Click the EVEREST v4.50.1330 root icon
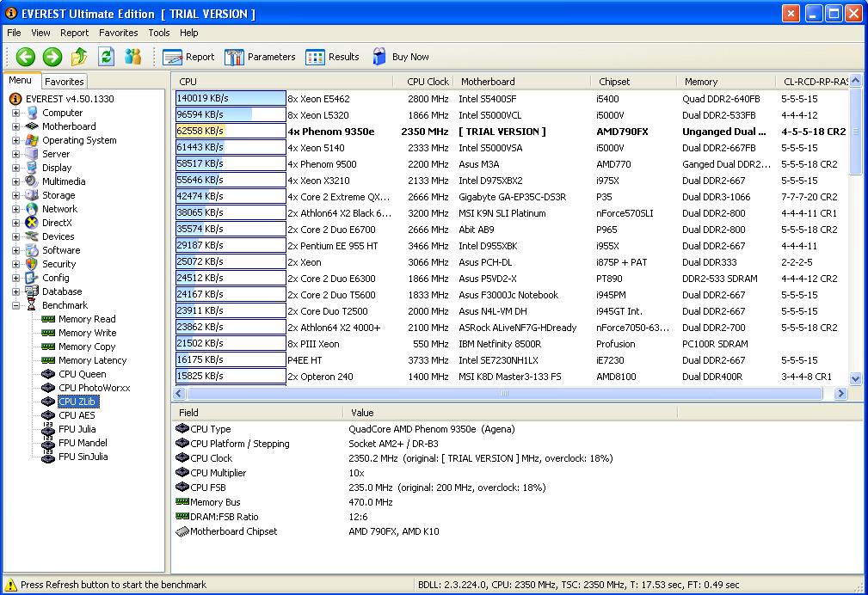Image resolution: width=868 pixels, height=595 pixels. [15, 99]
